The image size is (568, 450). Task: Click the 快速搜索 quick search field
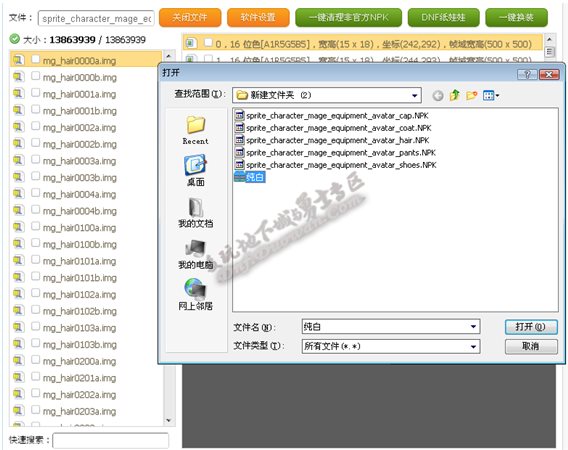(110, 441)
